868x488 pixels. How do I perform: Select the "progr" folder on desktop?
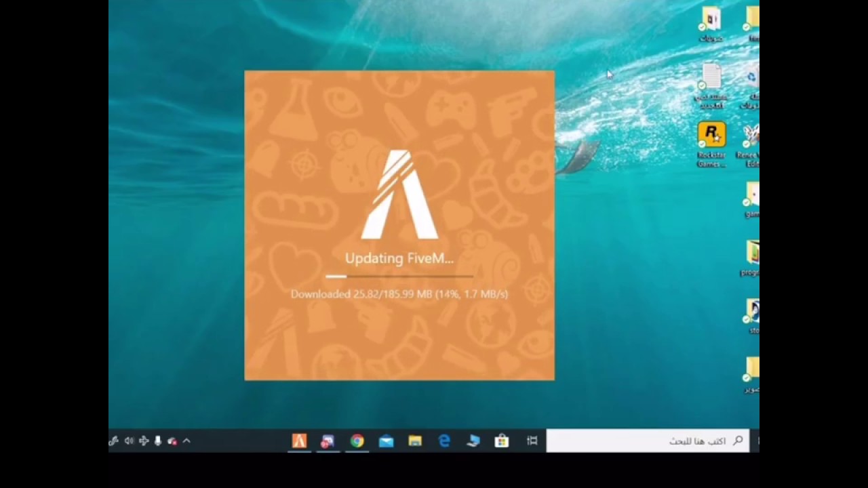(751, 258)
